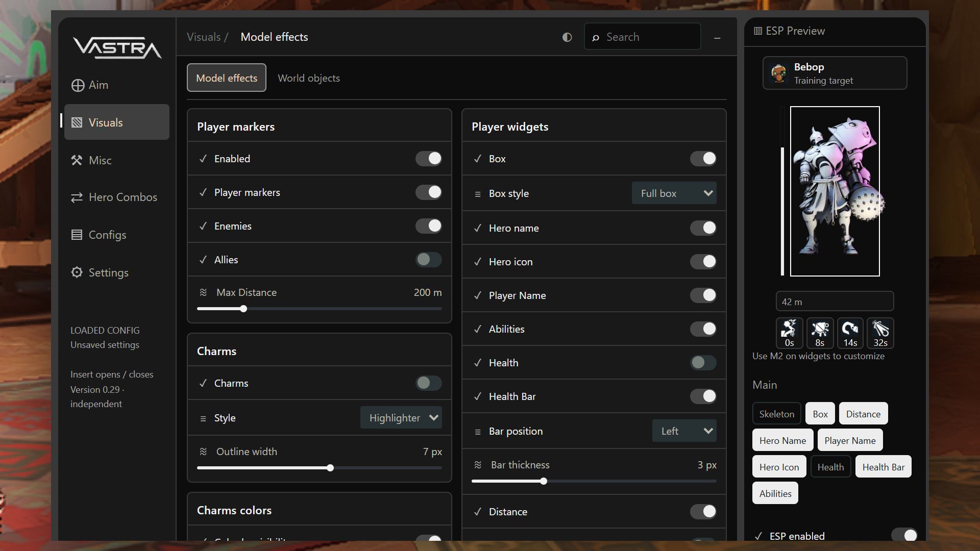The width and height of the screenshot is (980, 551).
Task: Switch off ESP enabled toggle
Action: pyautogui.click(x=904, y=535)
